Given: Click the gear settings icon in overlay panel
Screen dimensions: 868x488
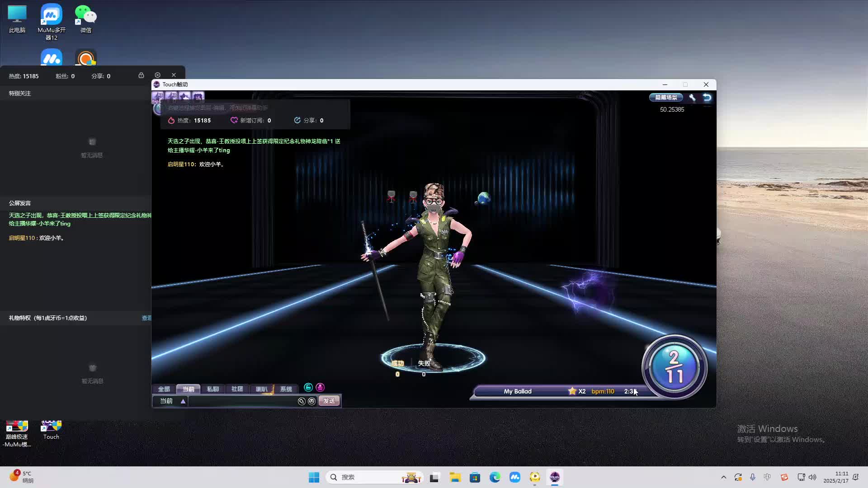Looking at the screenshot, I should click(157, 75).
